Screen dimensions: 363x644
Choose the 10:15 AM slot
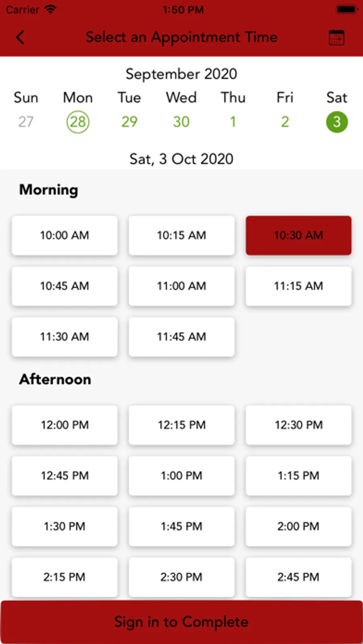(x=181, y=235)
